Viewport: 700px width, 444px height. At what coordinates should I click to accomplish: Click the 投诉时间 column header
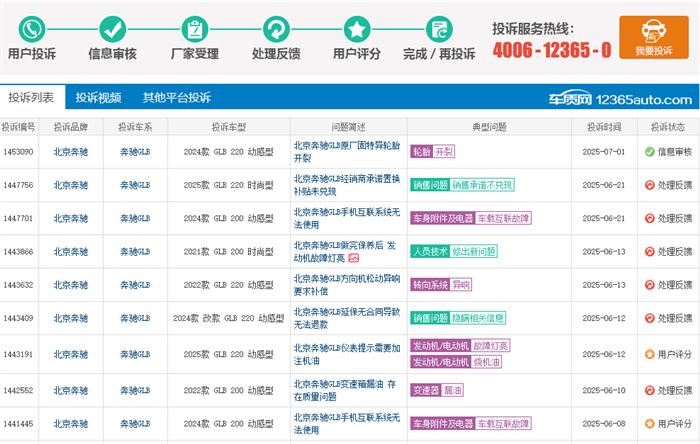click(604, 127)
